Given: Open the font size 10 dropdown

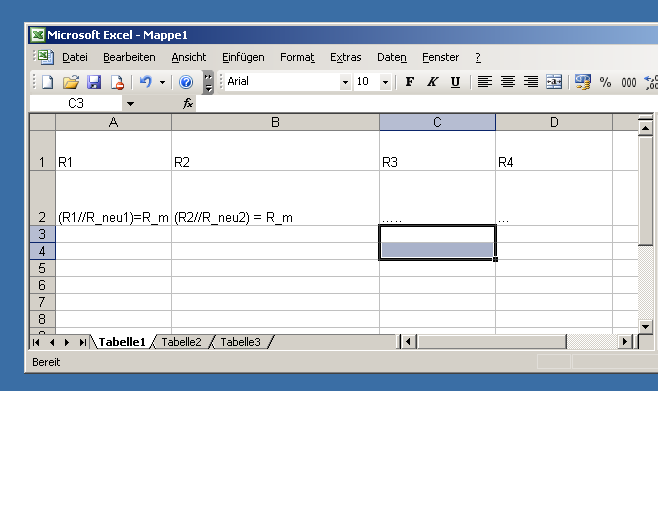Looking at the screenshot, I should point(385,82).
